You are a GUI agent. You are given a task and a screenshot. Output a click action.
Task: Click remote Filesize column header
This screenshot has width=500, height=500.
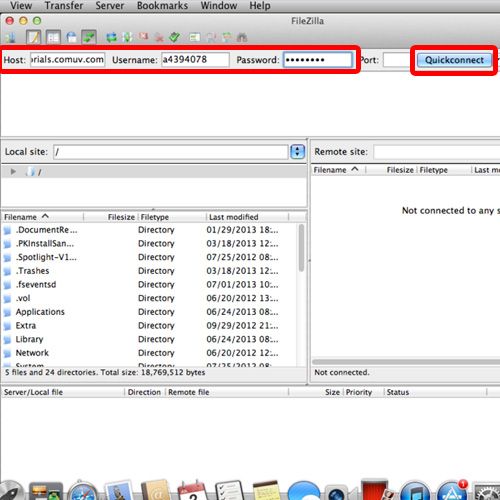tap(391, 170)
